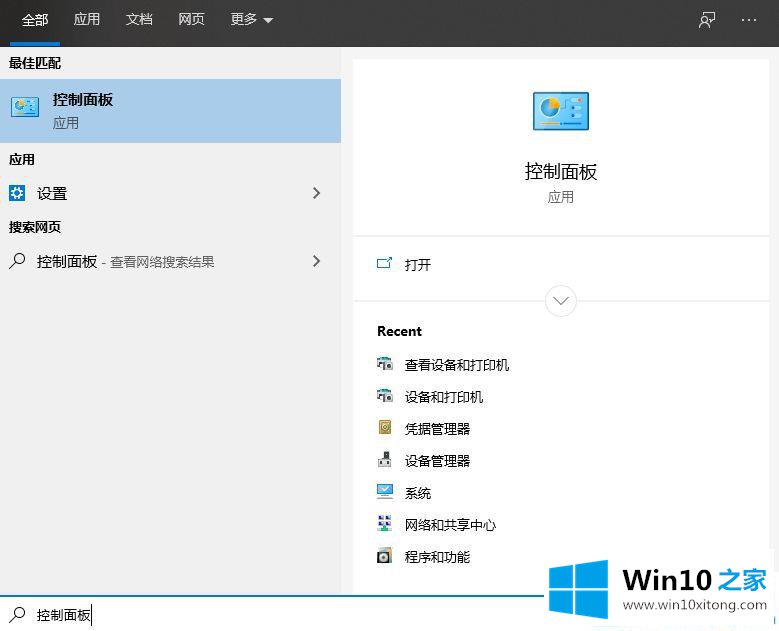Click the feedback person icon
This screenshot has height=631, width=779.
click(706, 20)
